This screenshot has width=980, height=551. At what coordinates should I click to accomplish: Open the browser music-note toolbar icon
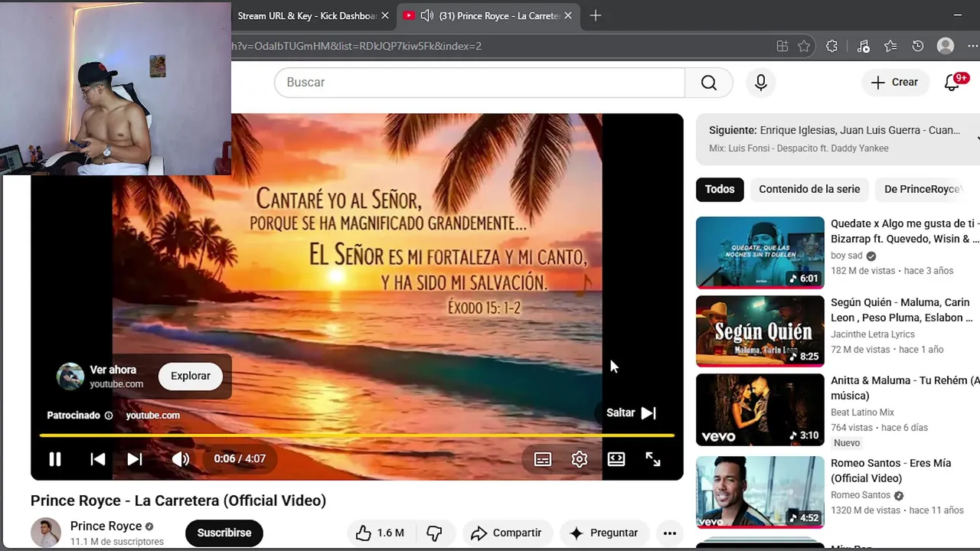click(864, 46)
